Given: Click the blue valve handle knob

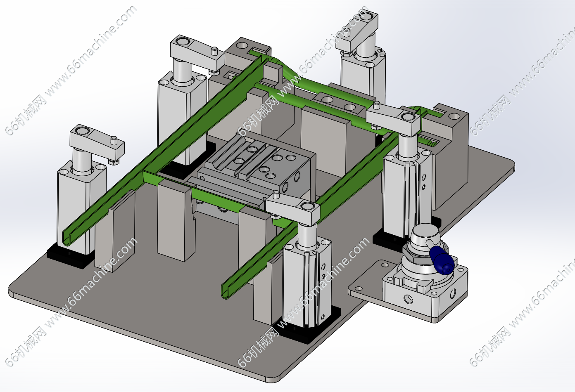Looking at the screenshot, I should point(442,260).
